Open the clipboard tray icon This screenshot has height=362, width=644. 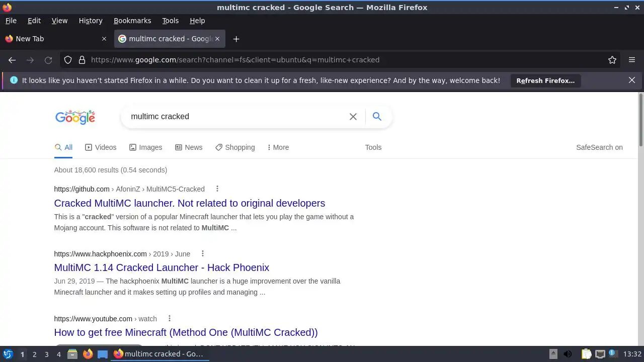pyautogui.click(x=586, y=354)
